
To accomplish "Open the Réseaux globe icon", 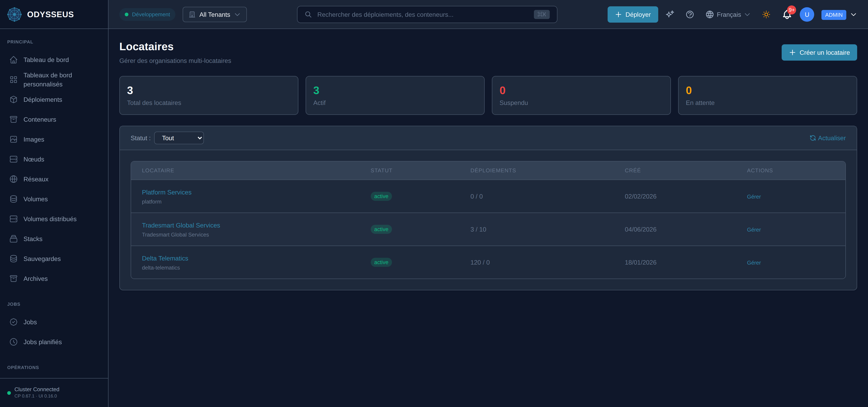I will coord(14,179).
